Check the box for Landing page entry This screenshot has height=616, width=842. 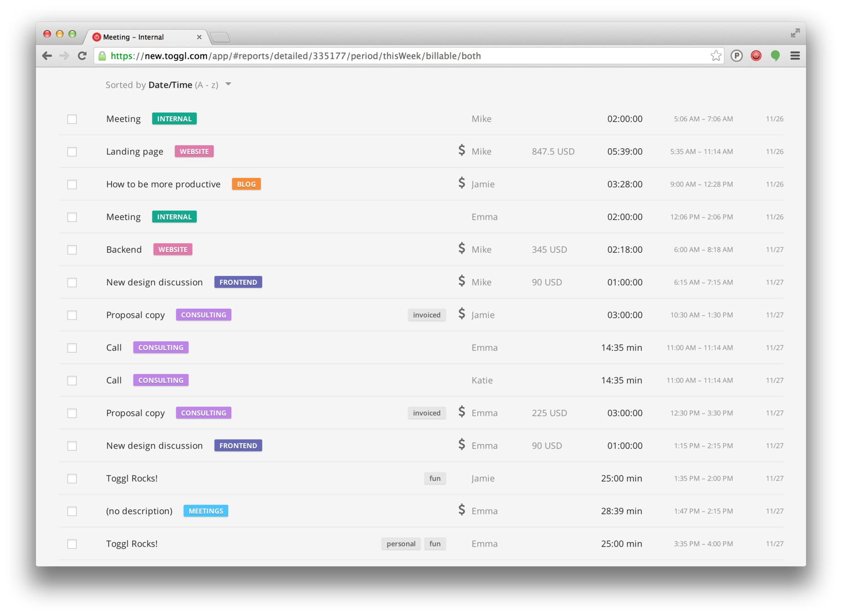[72, 152]
